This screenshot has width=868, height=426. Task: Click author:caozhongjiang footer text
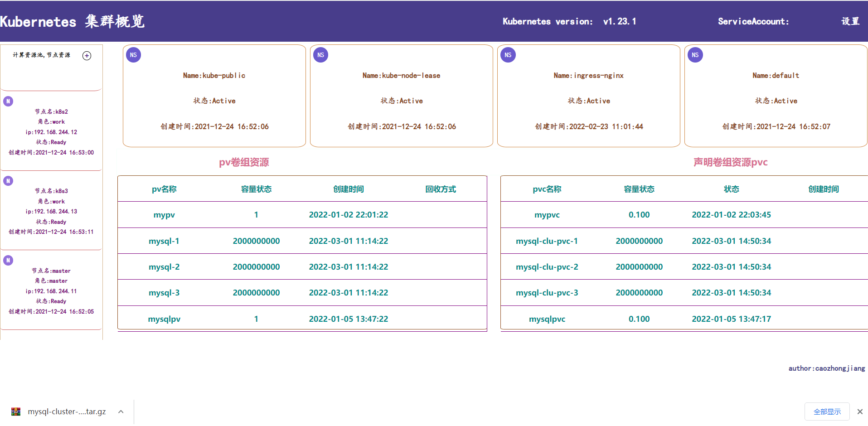(827, 368)
